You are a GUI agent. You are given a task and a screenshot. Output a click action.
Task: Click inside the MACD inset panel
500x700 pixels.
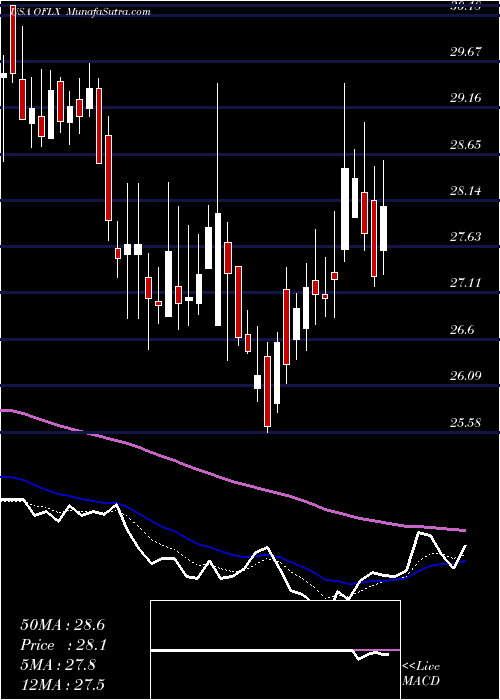275,650
